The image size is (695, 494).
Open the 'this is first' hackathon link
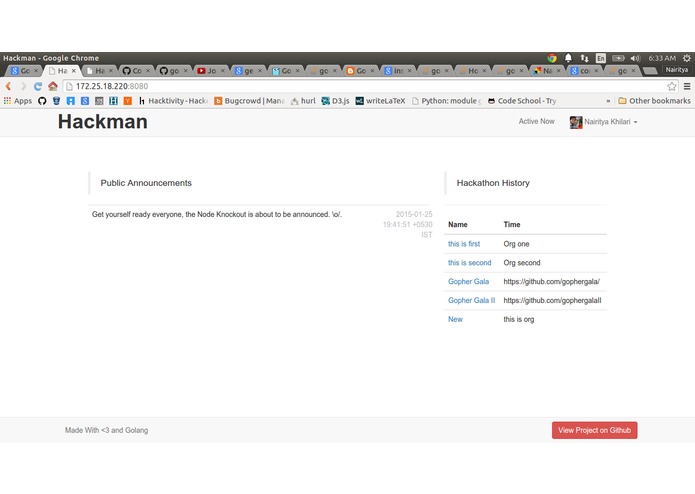click(464, 244)
